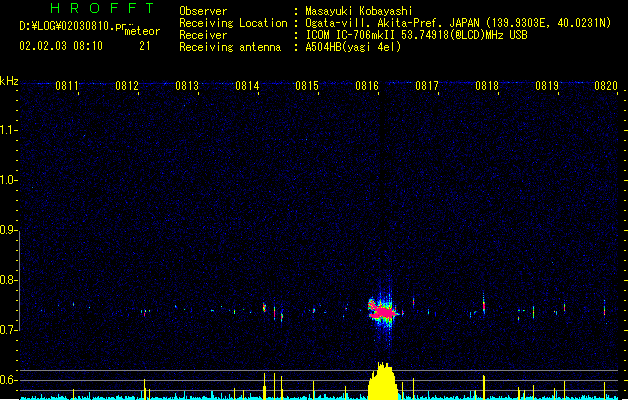This screenshot has height=400, width=629.
Task: Click the Observer label
Action: (203, 11)
